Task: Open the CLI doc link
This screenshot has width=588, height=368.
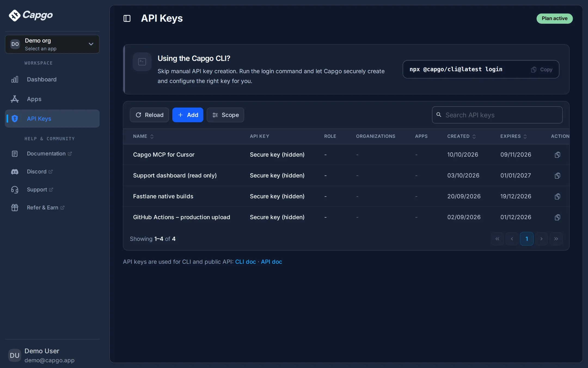Action: coord(246,262)
